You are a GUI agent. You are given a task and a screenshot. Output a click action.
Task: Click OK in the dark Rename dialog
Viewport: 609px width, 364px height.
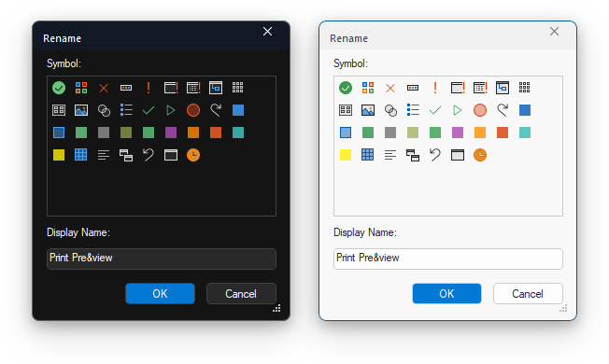pyautogui.click(x=160, y=293)
